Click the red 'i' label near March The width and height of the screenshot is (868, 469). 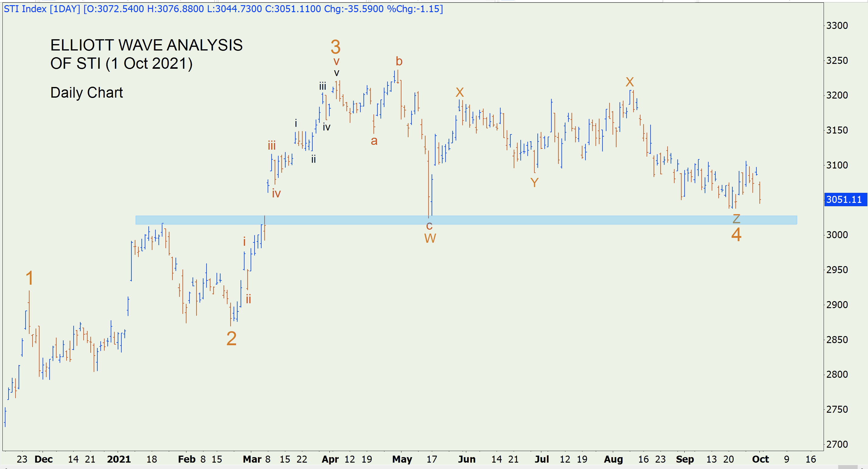pos(244,241)
